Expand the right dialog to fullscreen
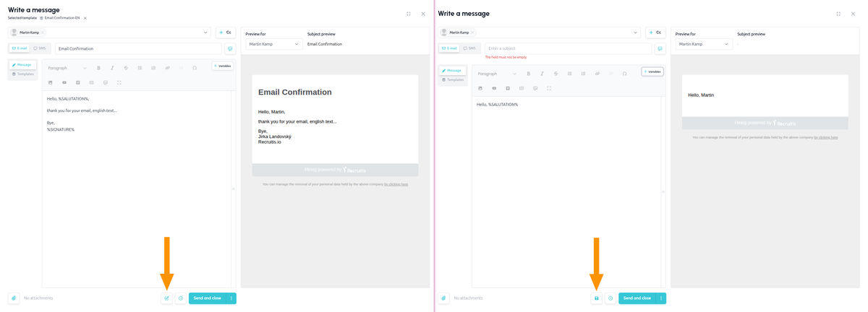Viewport: 868px width, 312px height. click(x=838, y=14)
